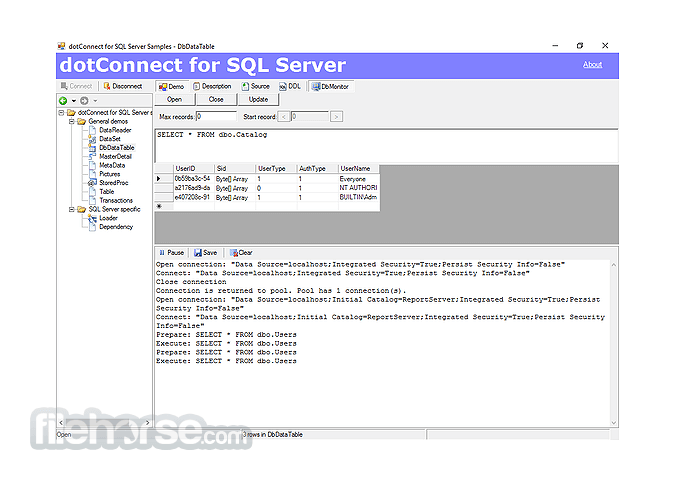676x480 pixels.
Task: Select the Loader demo item
Action: coord(108,218)
